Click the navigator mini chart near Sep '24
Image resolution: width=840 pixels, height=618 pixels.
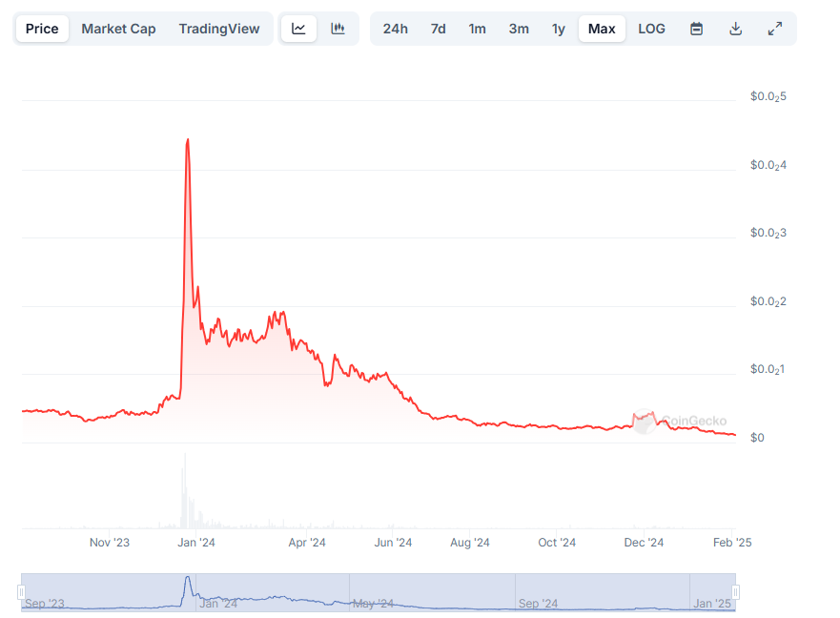[538, 604]
